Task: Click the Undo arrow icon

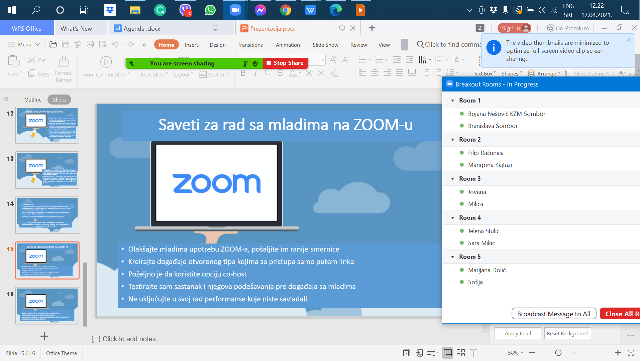Action: [115, 44]
